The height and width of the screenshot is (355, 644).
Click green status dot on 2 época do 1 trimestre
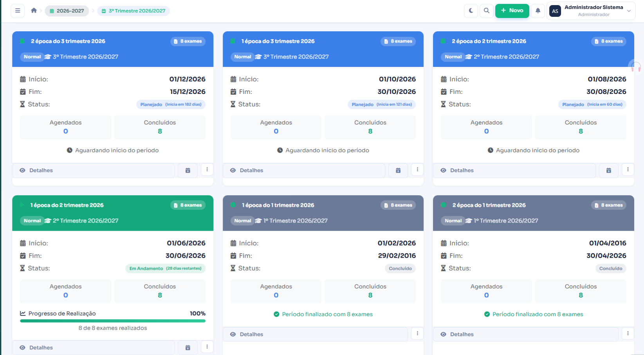tap(444, 205)
